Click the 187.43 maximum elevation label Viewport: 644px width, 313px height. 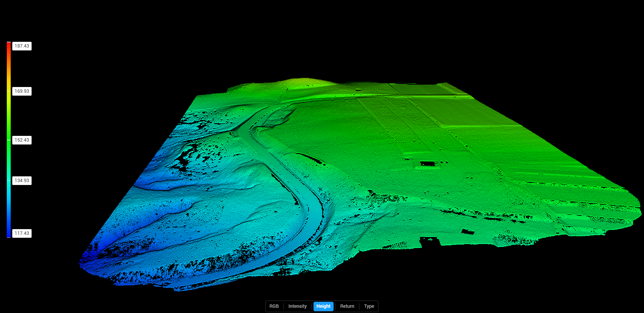coord(22,46)
